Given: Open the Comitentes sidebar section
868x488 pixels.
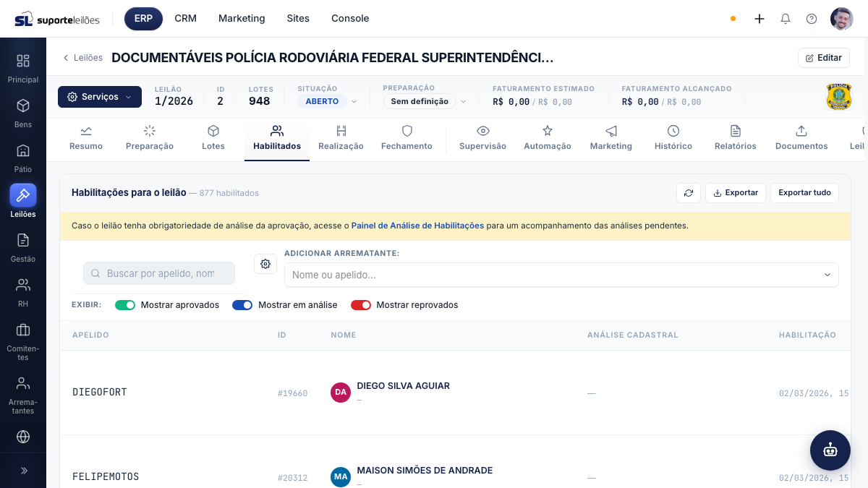Looking at the screenshot, I should [x=23, y=341].
